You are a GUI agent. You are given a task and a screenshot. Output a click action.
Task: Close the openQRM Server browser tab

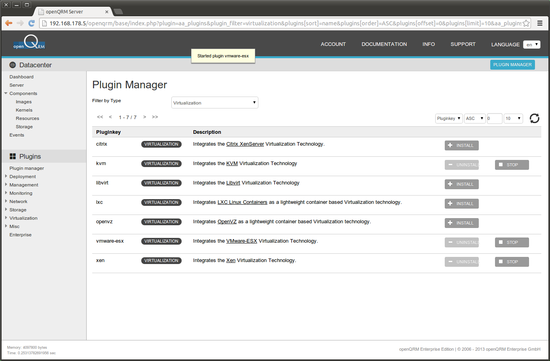point(107,12)
